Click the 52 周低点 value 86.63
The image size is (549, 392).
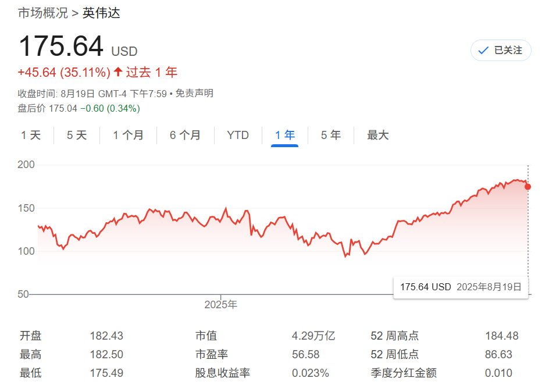click(x=498, y=355)
